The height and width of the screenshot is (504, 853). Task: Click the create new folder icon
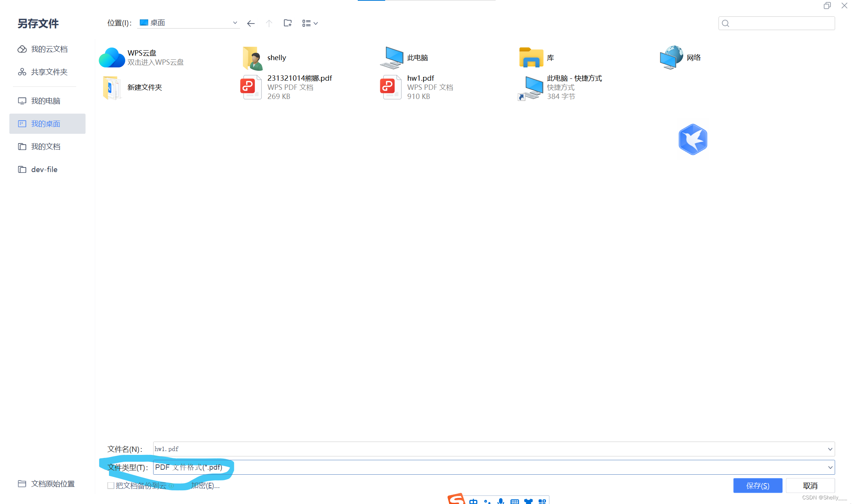pyautogui.click(x=288, y=23)
